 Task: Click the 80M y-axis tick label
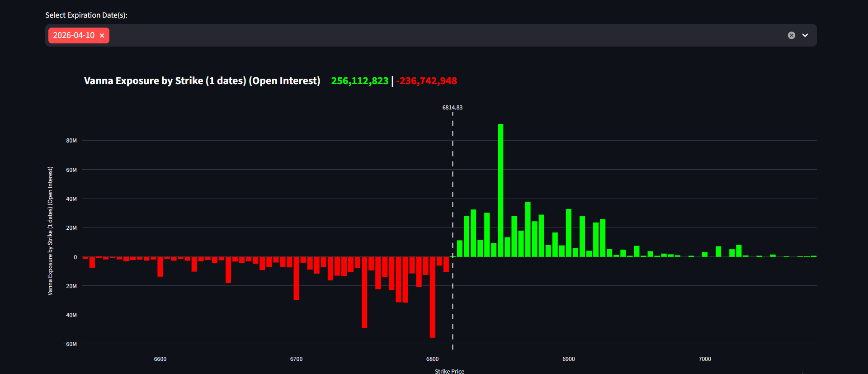tap(71, 141)
